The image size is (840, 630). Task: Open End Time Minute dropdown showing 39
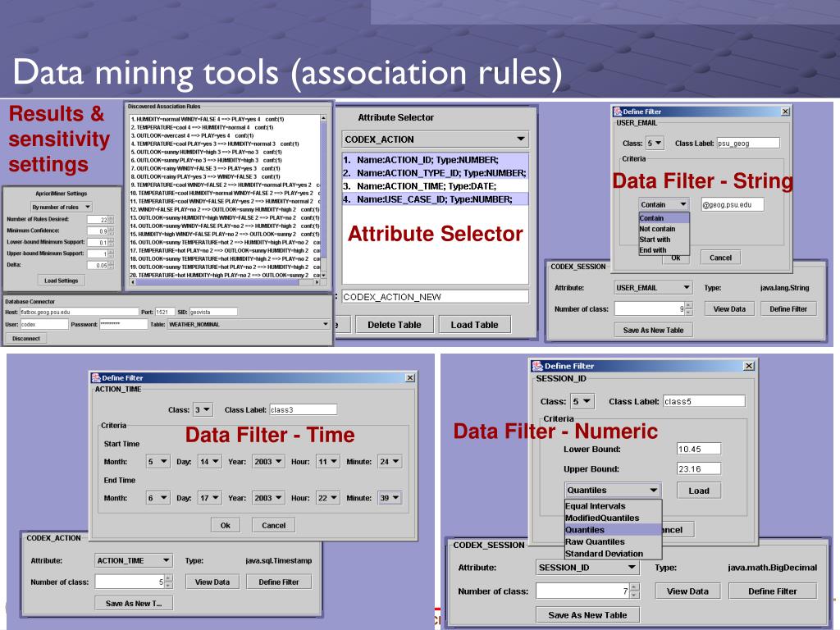click(x=390, y=498)
